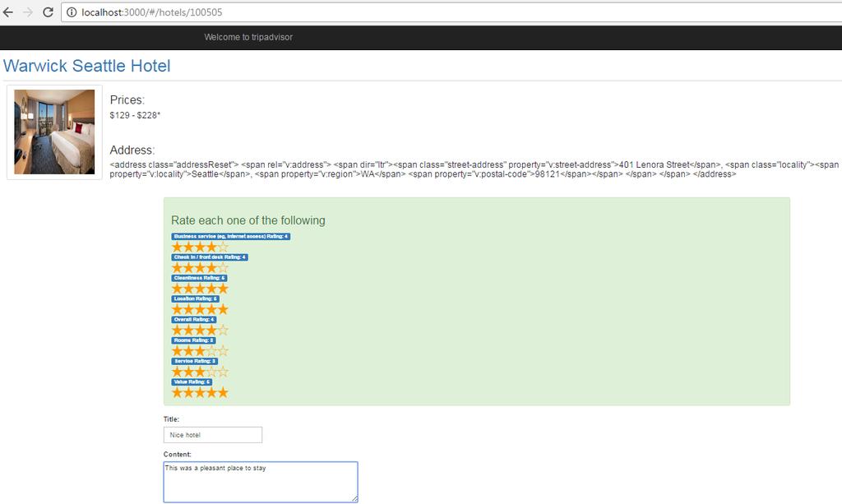Screen dimensions: 842x504
Task: Click the Rooms Rating label
Action: [x=193, y=341]
